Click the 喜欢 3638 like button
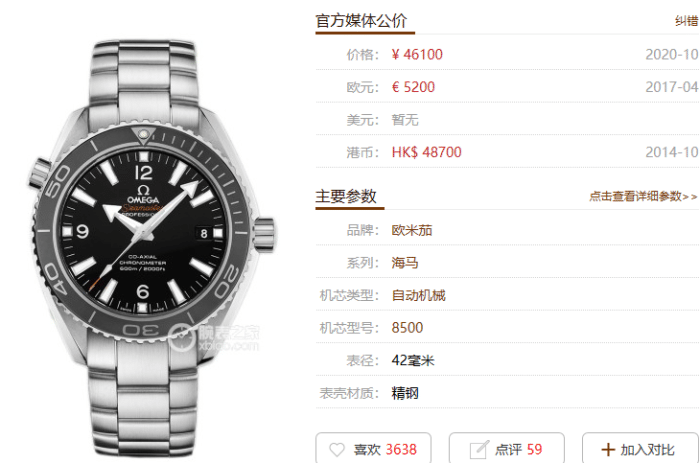Screen dimensions: 700x463 [373, 448]
